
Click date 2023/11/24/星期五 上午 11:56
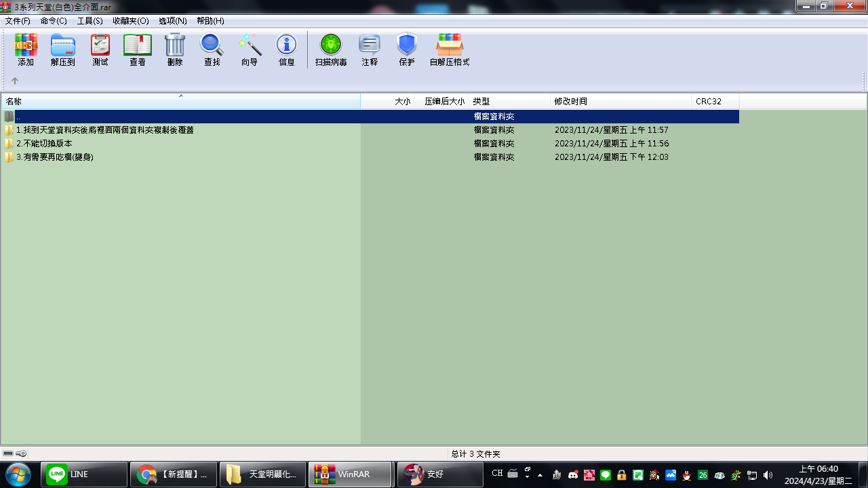612,144
